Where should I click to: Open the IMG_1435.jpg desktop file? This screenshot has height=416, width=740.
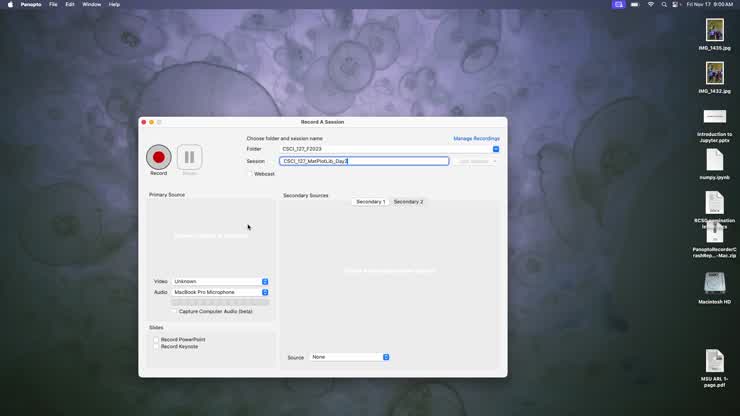tap(714, 30)
